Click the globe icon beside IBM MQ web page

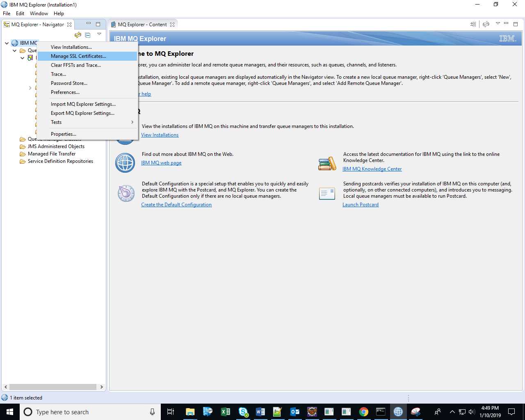(125, 163)
